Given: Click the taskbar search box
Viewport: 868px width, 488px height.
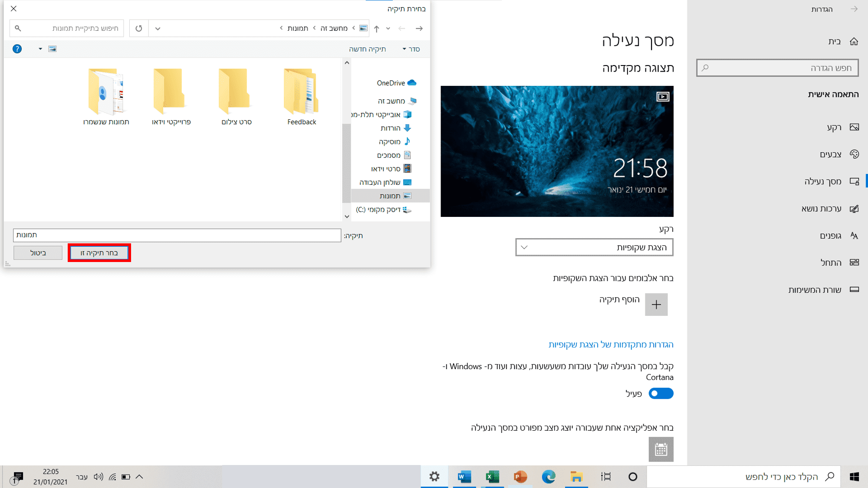Looking at the screenshot, I should [743, 477].
